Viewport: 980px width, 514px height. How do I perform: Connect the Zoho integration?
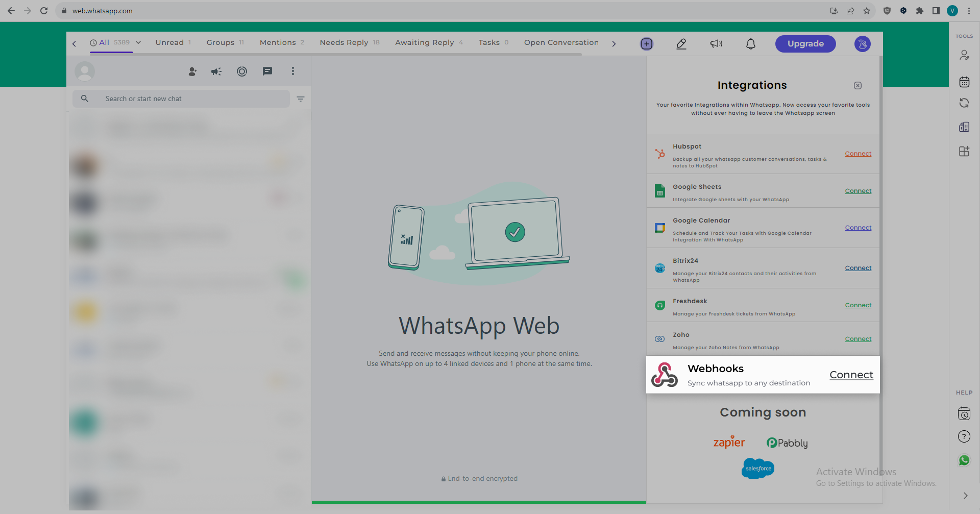click(858, 339)
